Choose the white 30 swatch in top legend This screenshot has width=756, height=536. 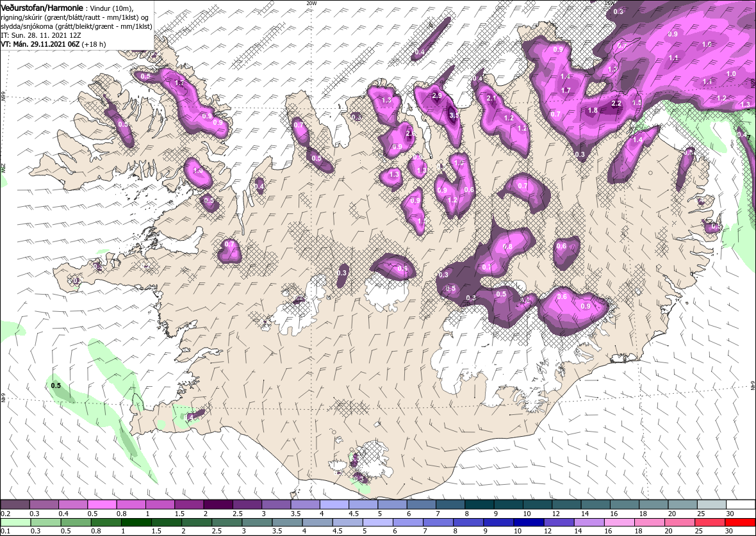[x=741, y=504]
